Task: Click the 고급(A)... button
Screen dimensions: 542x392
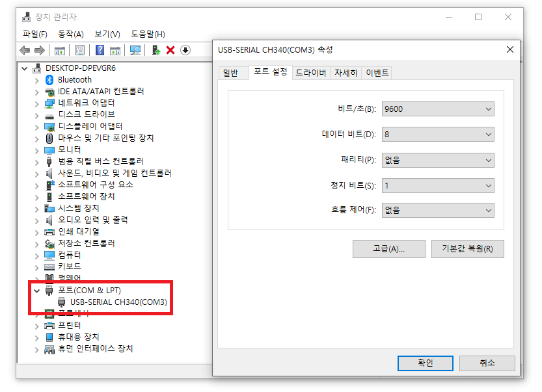Action: click(389, 249)
